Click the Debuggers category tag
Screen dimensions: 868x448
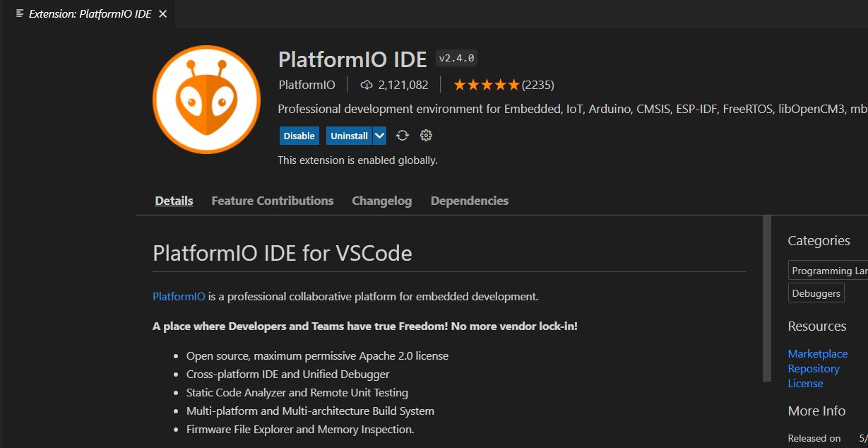[x=816, y=293]
